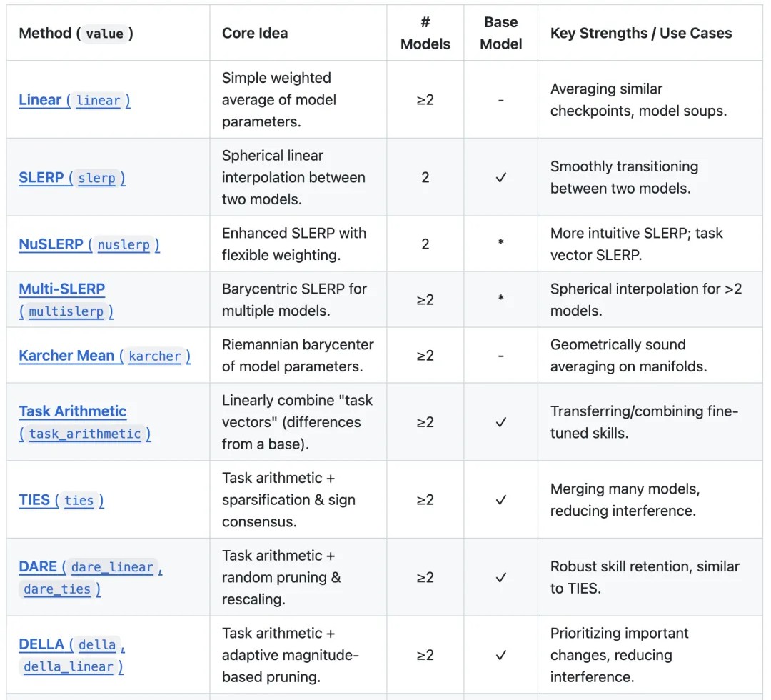Click the task_arithmetic code value
The height and width of the screenshot is (700, 771).
point(85,434)
